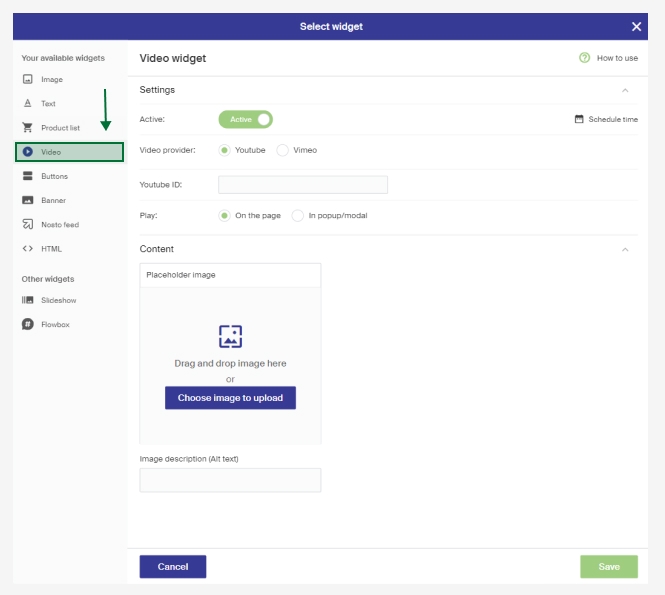
Task: Select the Buttons widget icon
Action: coord(28,176)
